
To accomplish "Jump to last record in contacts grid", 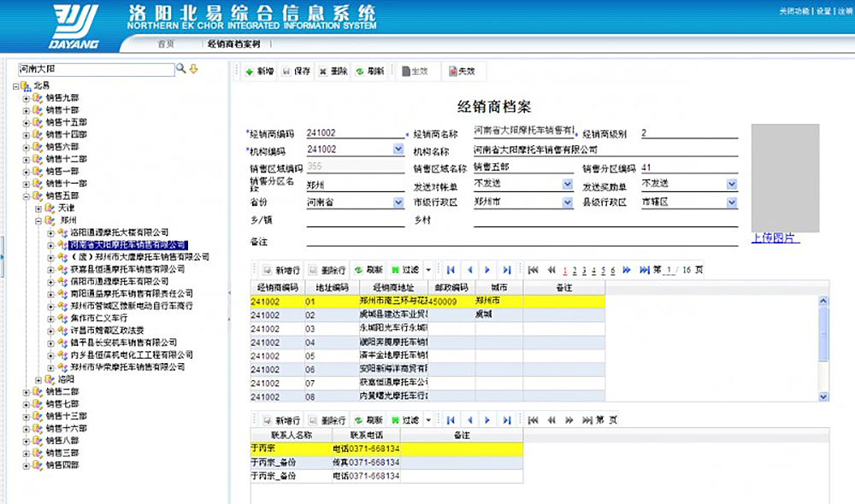I will tap(506, 420).
